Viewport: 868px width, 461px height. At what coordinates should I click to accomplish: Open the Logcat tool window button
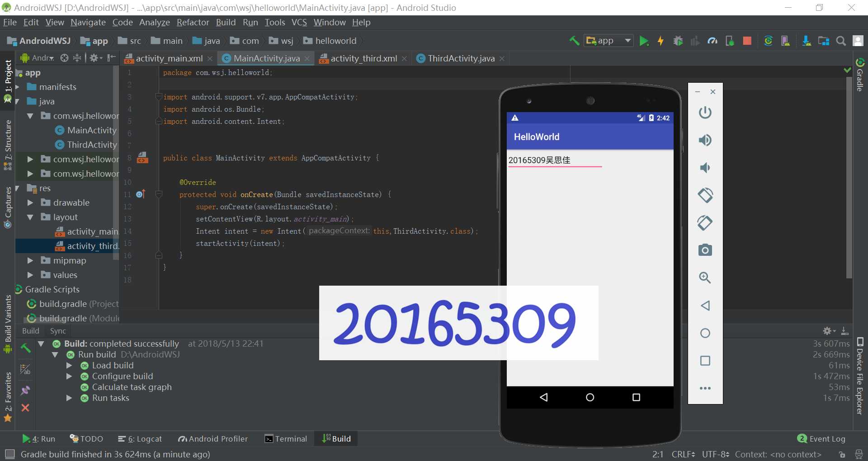(x=140, y=439)
